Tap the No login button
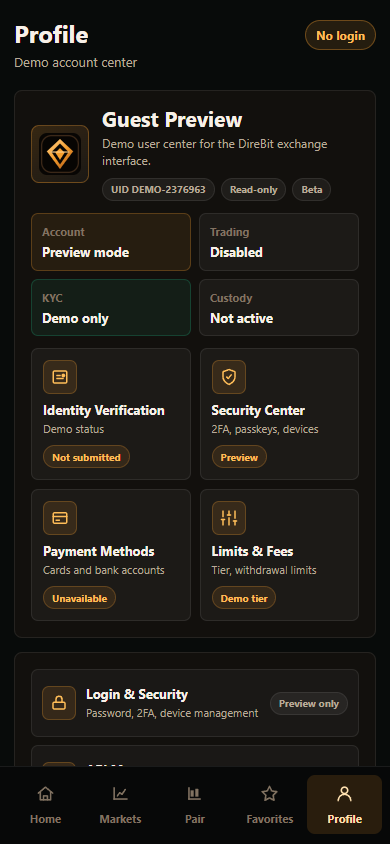 click(340, 36)
